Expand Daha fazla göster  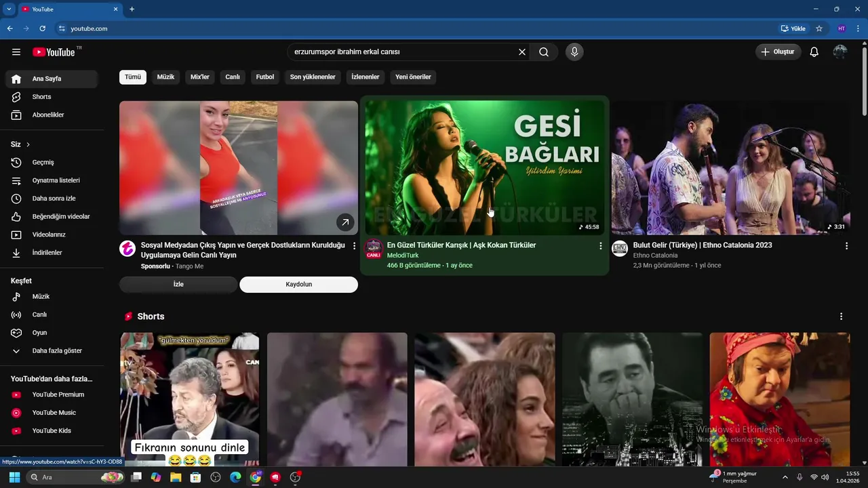point(52,351)
